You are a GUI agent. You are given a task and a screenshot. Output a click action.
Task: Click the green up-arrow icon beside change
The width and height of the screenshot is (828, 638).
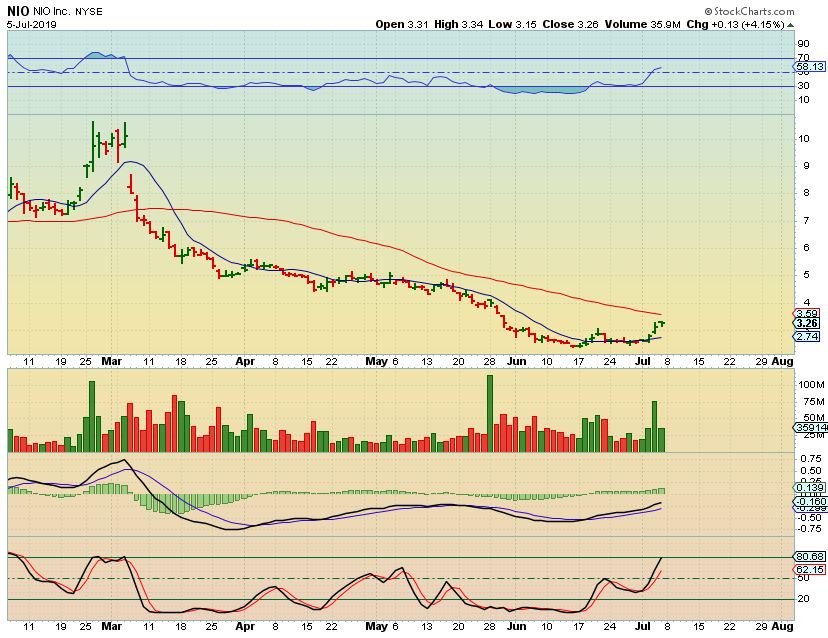point(790,25)
